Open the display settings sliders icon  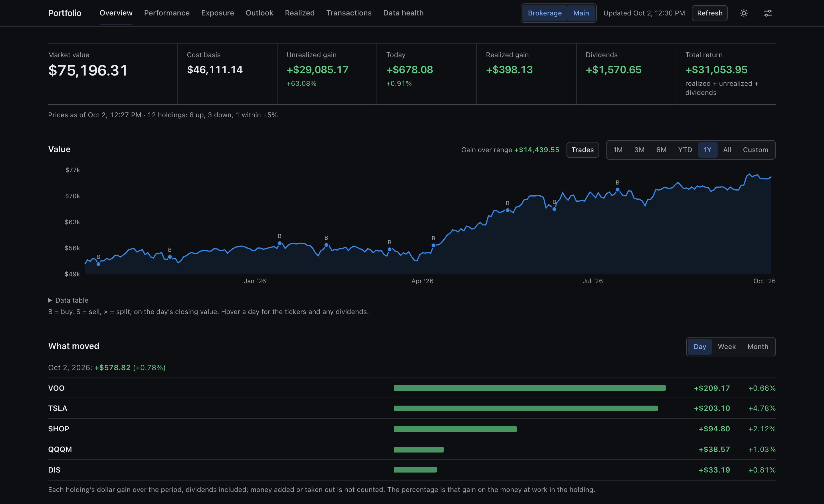(x=768, y=13)
